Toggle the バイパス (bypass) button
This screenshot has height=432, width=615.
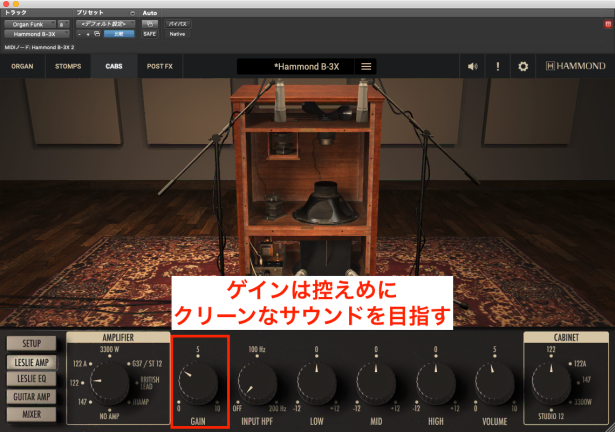pyautogui.click(x=178, y=21)
